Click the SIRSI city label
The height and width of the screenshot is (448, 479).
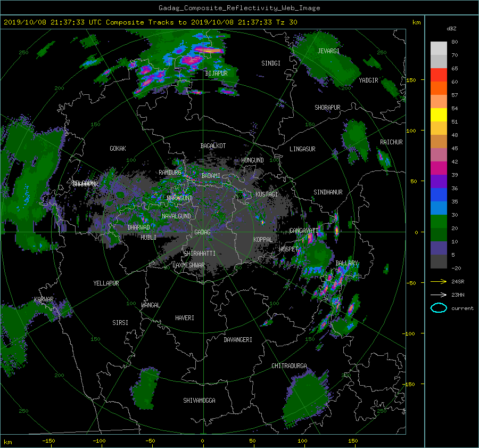tap(120, 323)
